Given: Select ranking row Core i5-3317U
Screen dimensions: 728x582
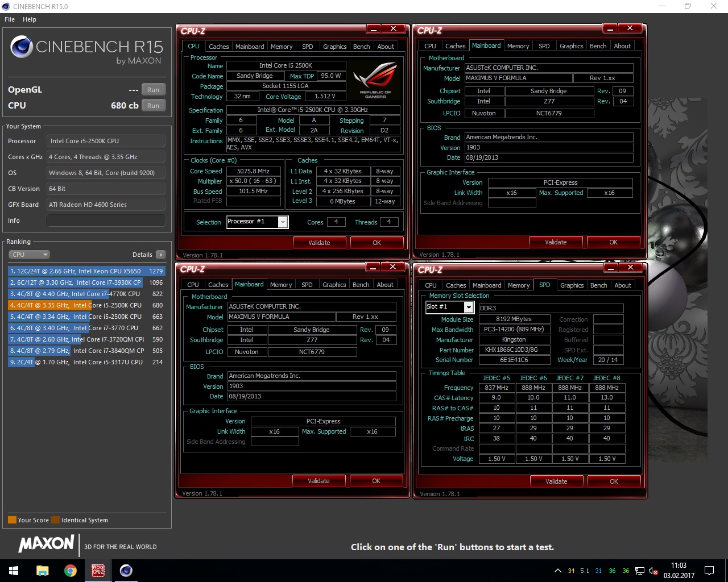Looking at the screenshot, I should click(x=86, y=362).
